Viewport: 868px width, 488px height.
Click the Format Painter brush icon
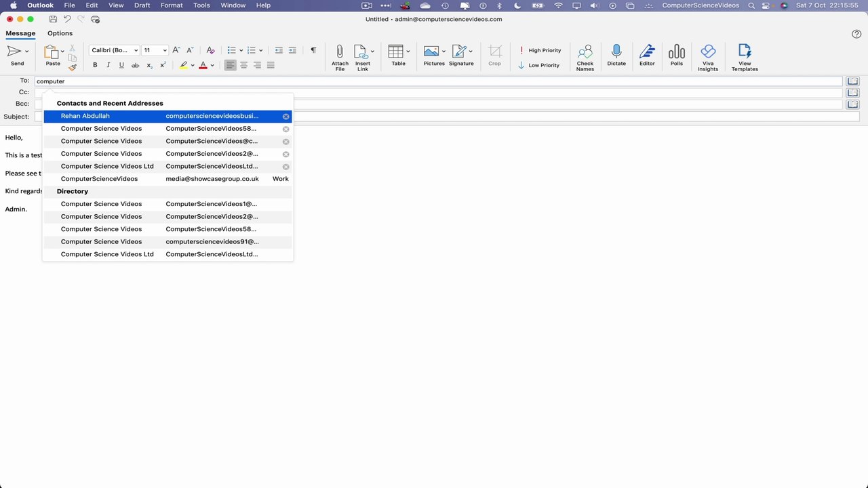pyautogui.click(x=73, y=67)
